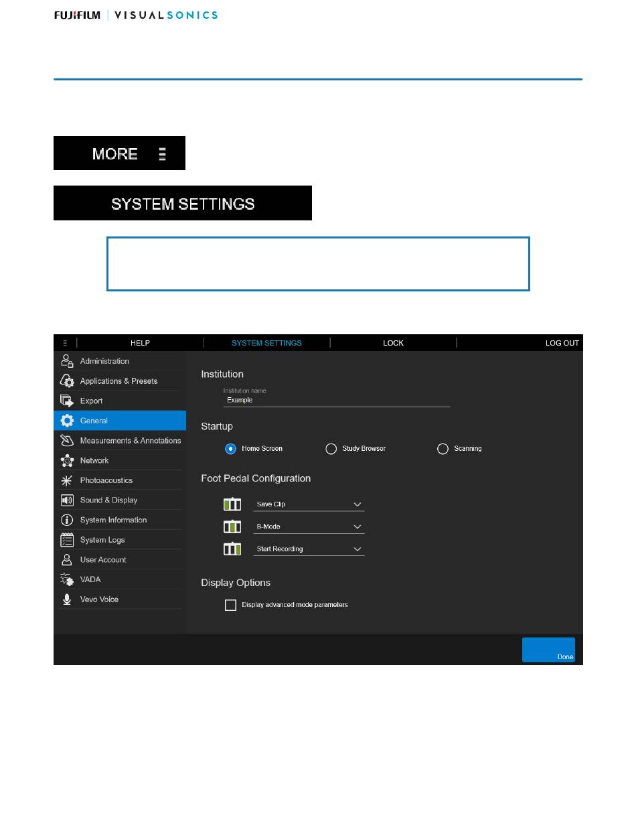Open the Sound & Display icon
This screenshot has height=840, width=636.
tap(67, 500)
